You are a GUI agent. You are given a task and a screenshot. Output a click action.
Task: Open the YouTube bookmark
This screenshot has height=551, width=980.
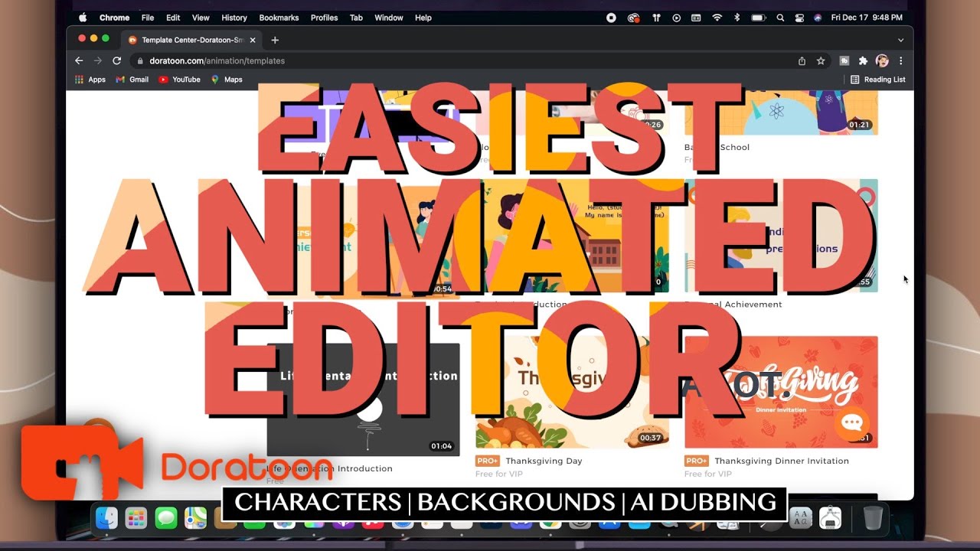point(179,80)
